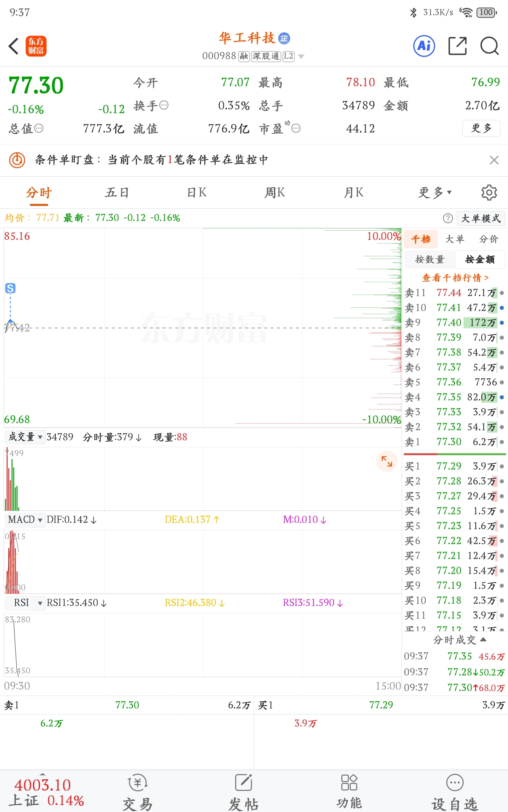The height and width of the screenshot is (812, 508).
Task: Open the 成交量 indicator dropdown
Action: click(25, 437)
